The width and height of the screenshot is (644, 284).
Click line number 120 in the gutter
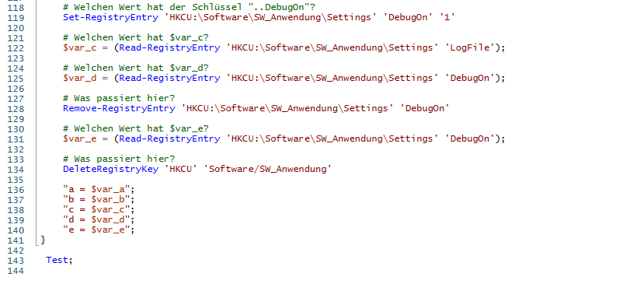tap(16, 27)
